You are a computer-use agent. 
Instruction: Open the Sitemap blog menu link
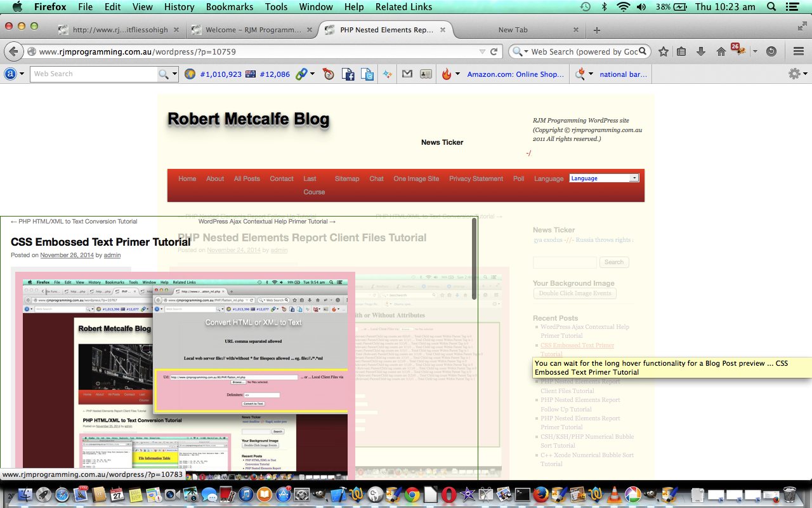tap(347, 178)
